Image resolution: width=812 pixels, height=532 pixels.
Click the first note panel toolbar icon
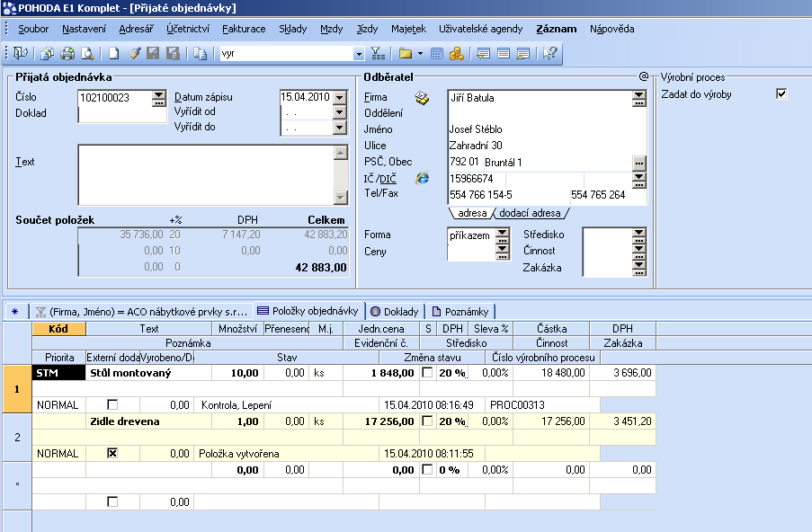[483, 53]
